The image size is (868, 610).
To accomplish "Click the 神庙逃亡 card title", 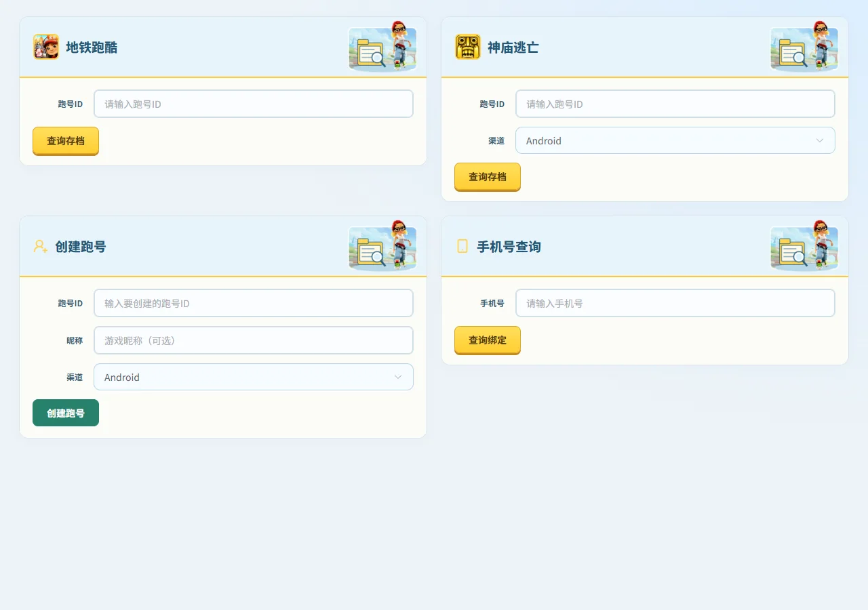I will pyautogui.click(x=513, y=47).
